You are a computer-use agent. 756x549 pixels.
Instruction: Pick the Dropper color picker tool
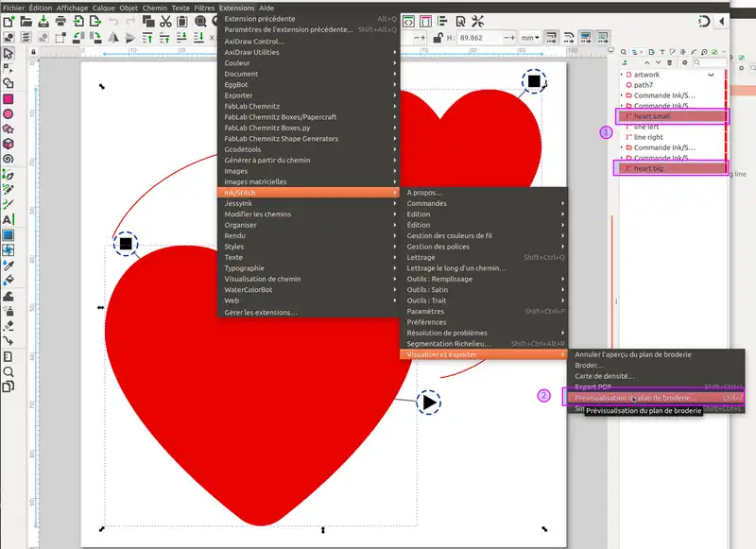point(8,266)
